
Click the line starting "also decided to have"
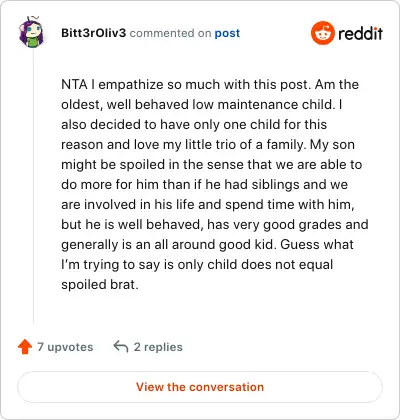pos(194,124)
